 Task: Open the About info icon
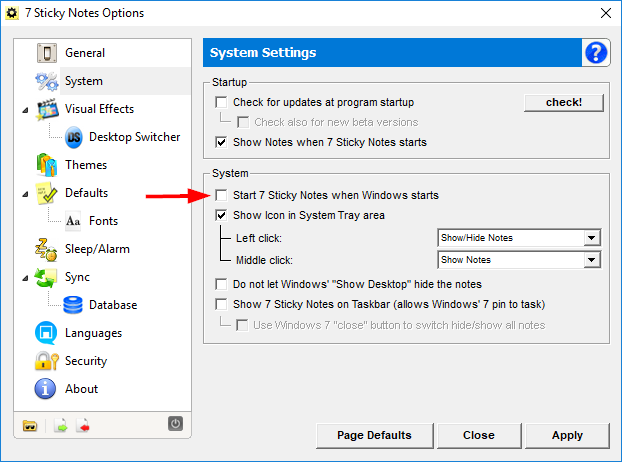pyautogui.click(x=45, y=389)
